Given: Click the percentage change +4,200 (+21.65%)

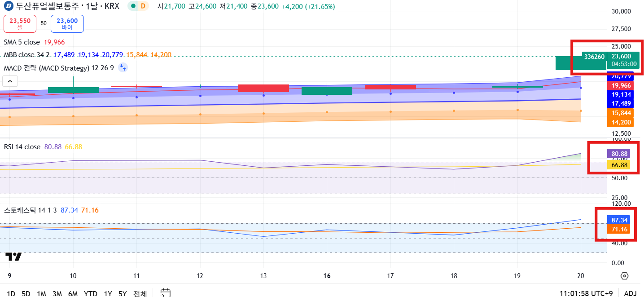Looking at the screenshot, I should tap(308, 7).
